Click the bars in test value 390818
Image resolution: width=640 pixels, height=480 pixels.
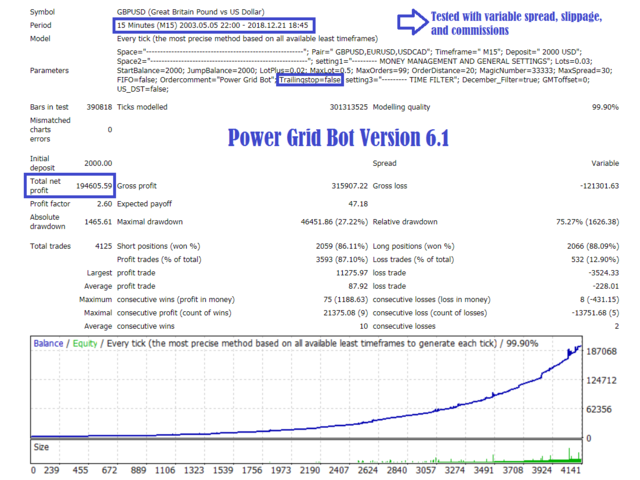[x=99, y=107]
